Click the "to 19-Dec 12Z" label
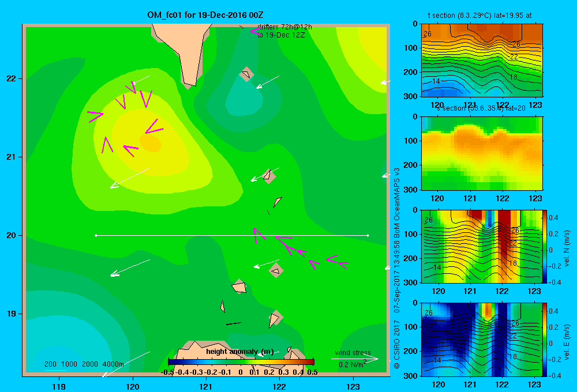 click(x=281, y=35)
